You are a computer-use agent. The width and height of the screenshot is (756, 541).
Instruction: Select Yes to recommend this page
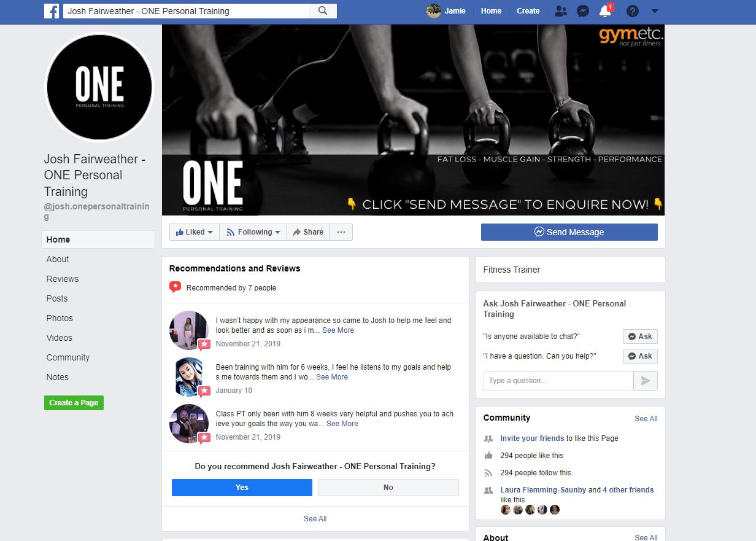click(x=242, y=488)
